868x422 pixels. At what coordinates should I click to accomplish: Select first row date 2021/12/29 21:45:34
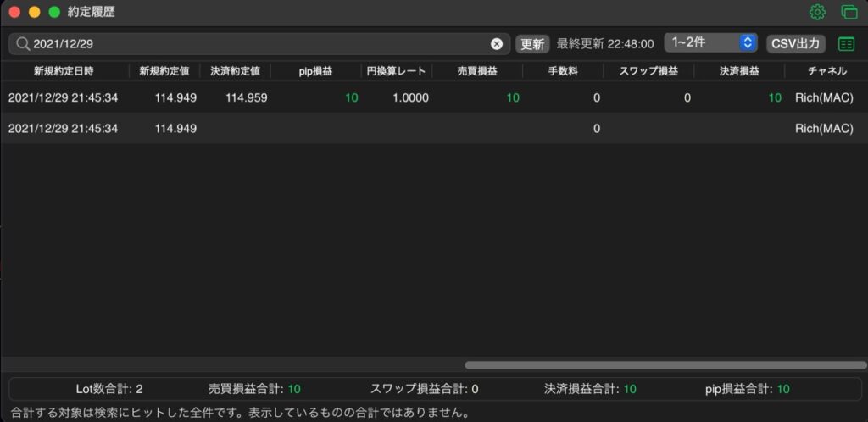point(63,98)
